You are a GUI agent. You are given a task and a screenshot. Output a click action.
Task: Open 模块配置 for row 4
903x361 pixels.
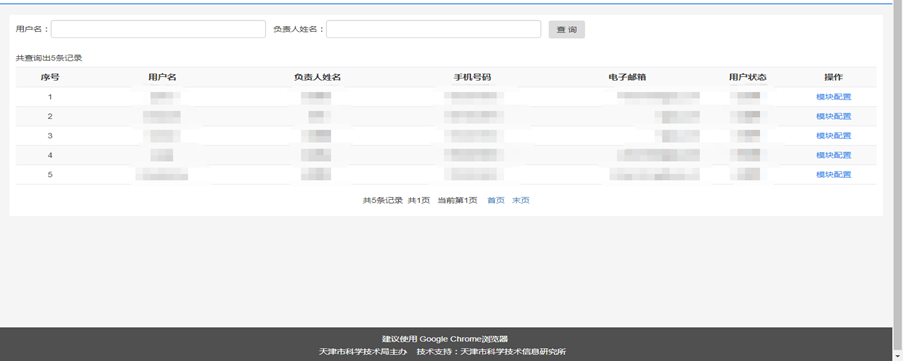coord(833,155)
